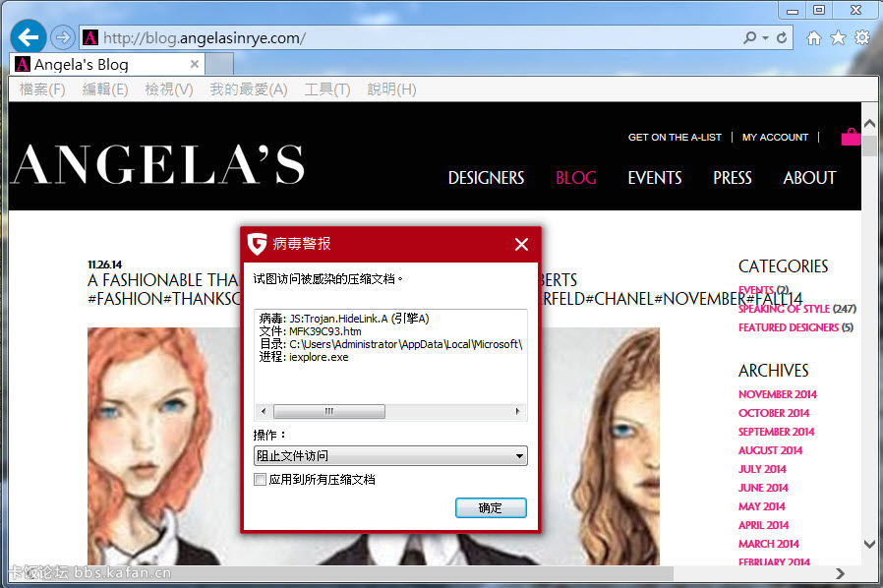This screenshot has width=883, height=588.
Task: Go to EVENTS navigation item
Action: coord(654,178)
